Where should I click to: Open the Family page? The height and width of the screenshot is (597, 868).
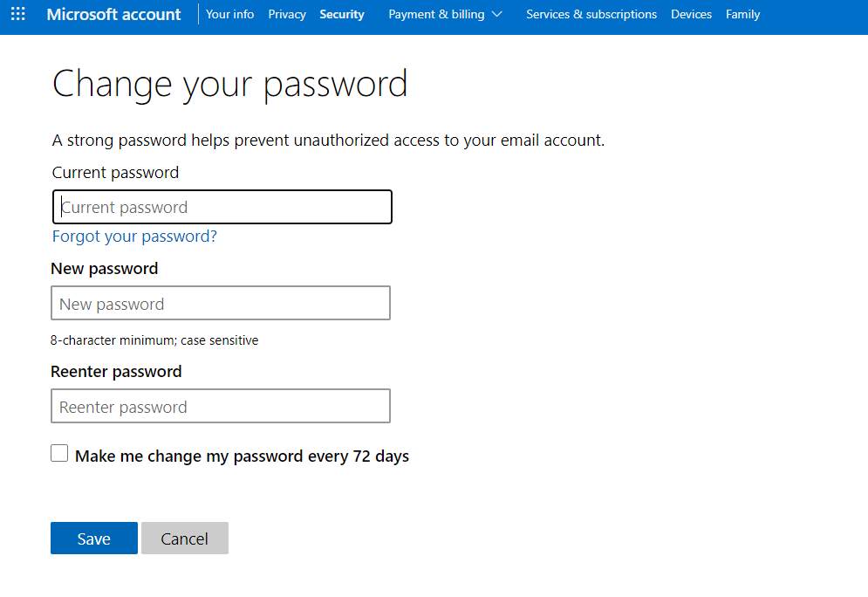pyautogui.click(x=742, y=14)
